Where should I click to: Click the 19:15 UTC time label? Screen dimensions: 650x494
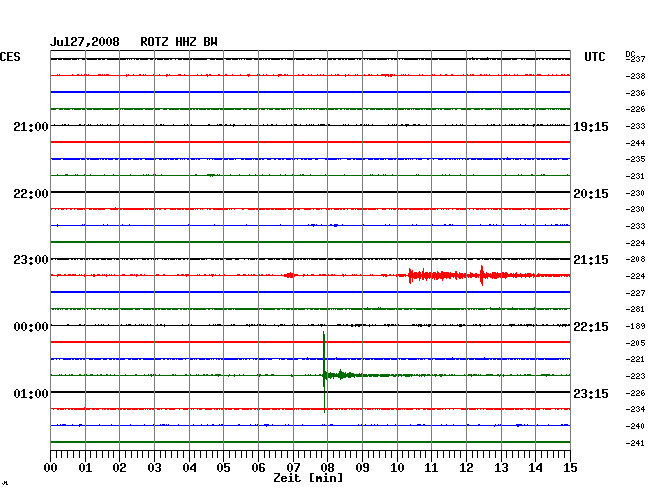point(591,127)
